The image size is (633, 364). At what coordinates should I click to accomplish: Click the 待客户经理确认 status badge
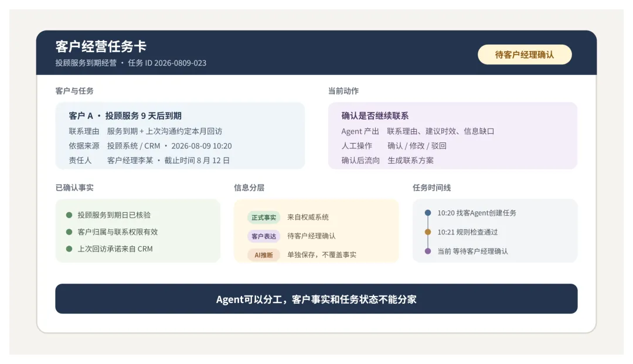point(525,55)
